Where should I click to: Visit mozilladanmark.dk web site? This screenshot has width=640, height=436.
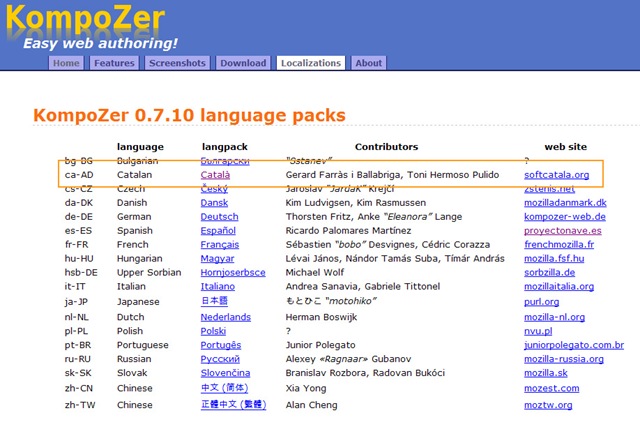pos(565,202)
